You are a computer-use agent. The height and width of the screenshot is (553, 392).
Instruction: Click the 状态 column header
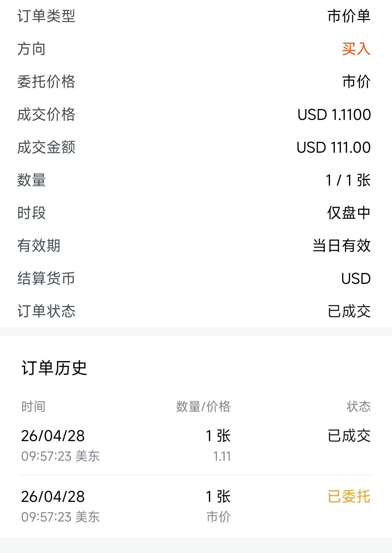pos(358,407)
